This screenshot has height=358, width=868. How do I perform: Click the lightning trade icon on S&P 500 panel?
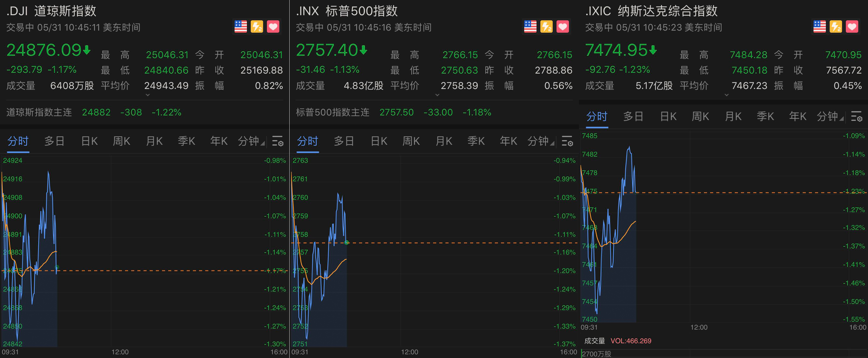(x=547, y=26)
